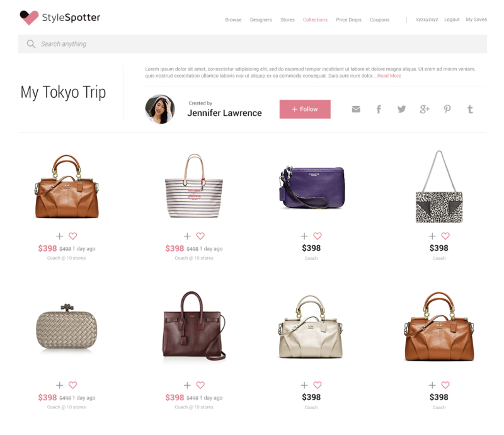Viewport: 504px width, 435px height.
Task: Pin collection with Pinterest icon
Action: (x=447, y=110)
